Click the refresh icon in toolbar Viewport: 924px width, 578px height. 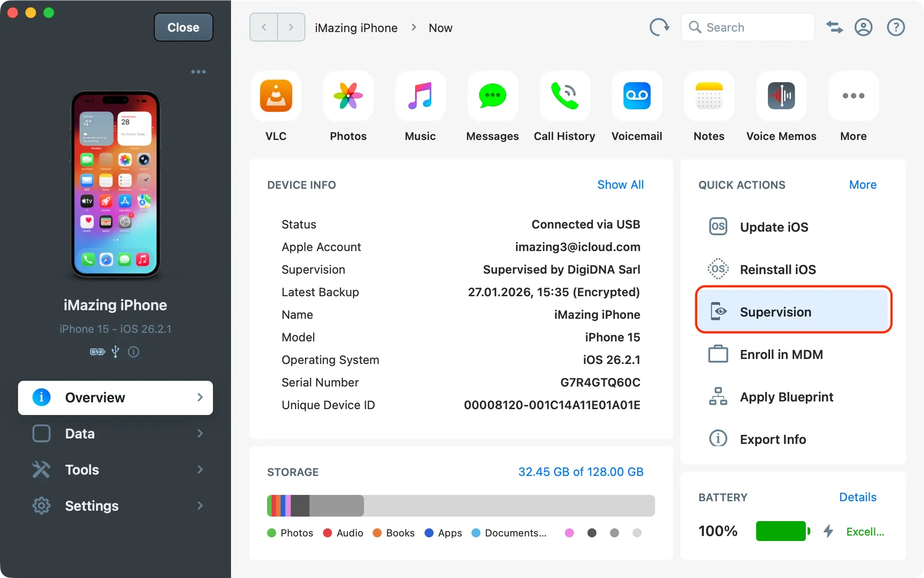(x=659, y=28)
